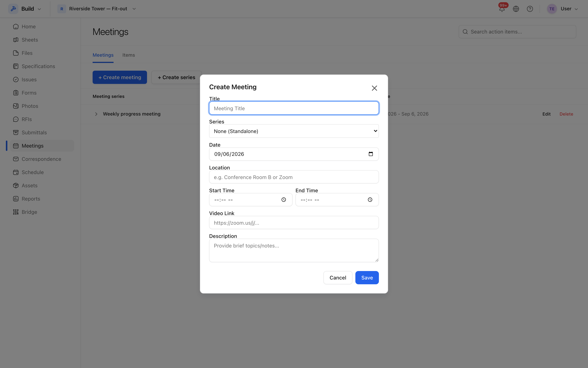Select the Meetings tab

tap(103, 55)
